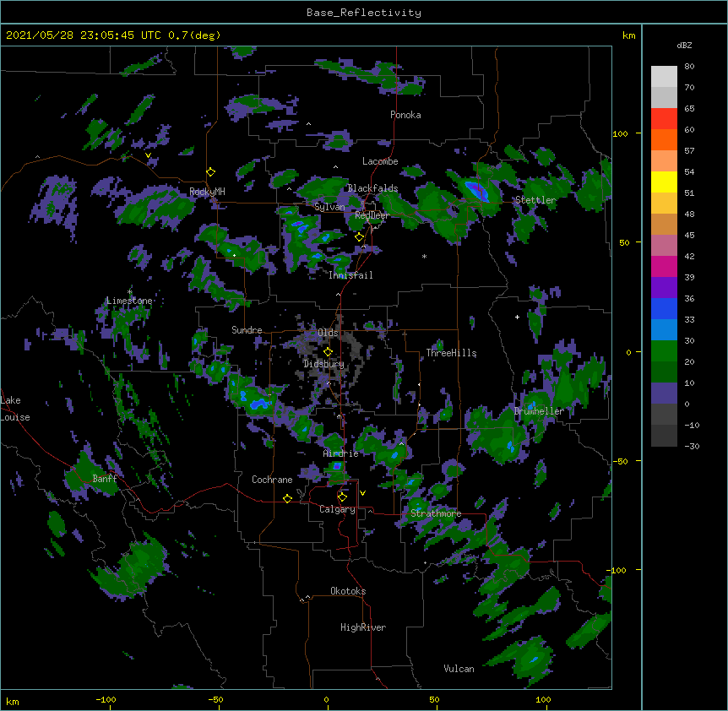Click the HighRiver city label

point(363,627)
